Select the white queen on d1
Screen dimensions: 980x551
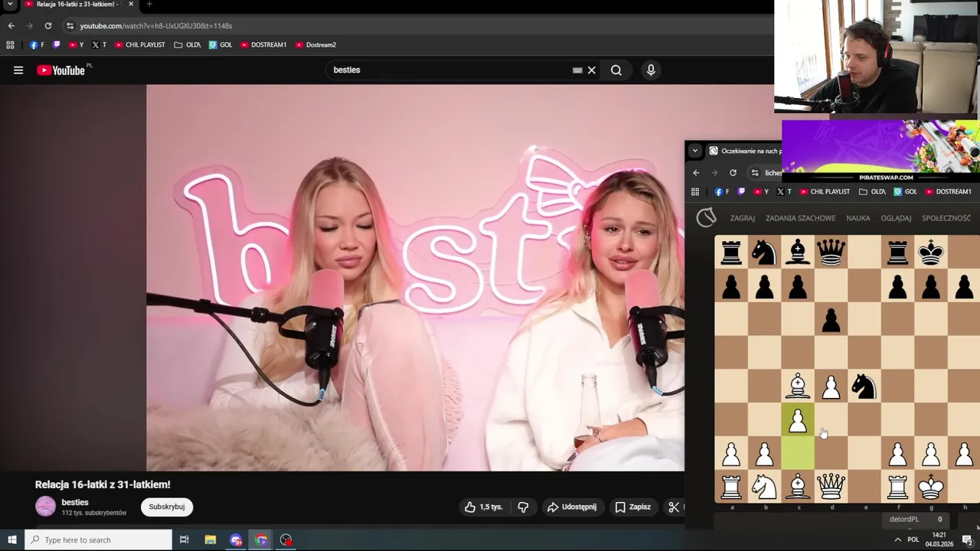(x=831, y=487)
